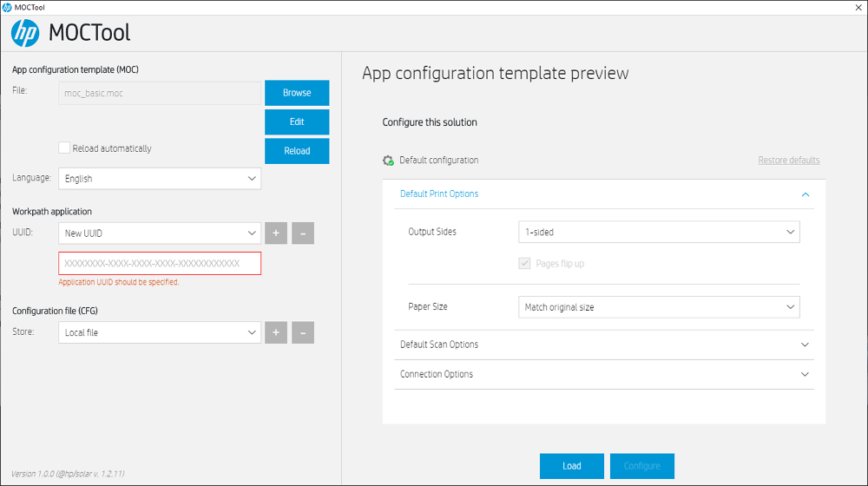This screenshot has width=868, height=486.
Task: Open the Language dropdown
Action: pyautogui.click(x=160, y=179)
